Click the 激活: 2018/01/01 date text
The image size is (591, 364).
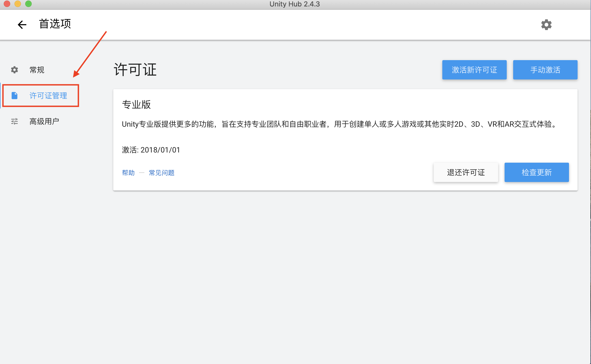click(x=151, y=150)
